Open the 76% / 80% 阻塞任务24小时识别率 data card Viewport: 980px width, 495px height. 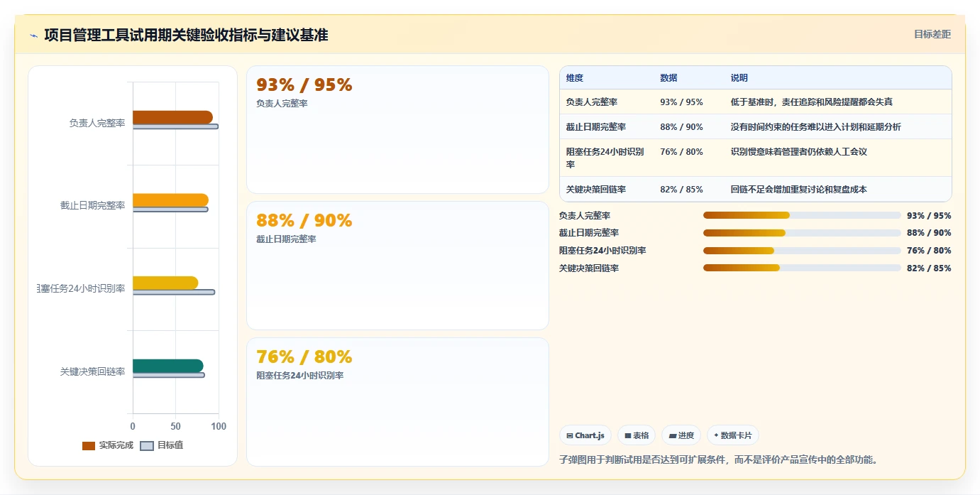(x=397, y=402)
